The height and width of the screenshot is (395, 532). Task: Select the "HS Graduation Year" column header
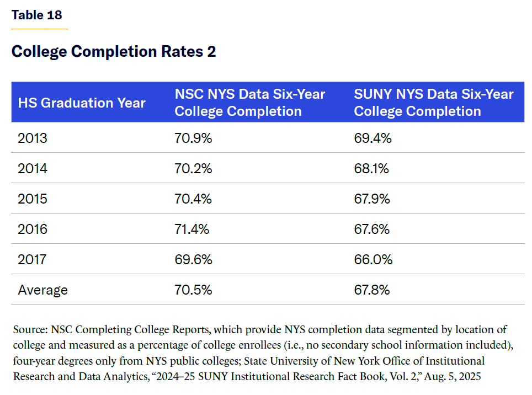[x=82, y=103]
